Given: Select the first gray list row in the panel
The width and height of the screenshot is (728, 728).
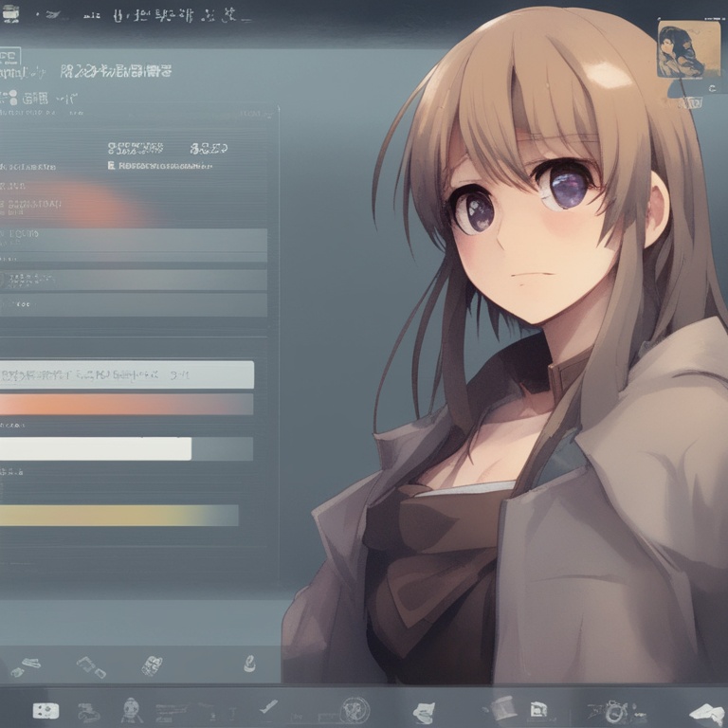Looking at the screenshot, I should pyautogui.click(x=133, y=240).
